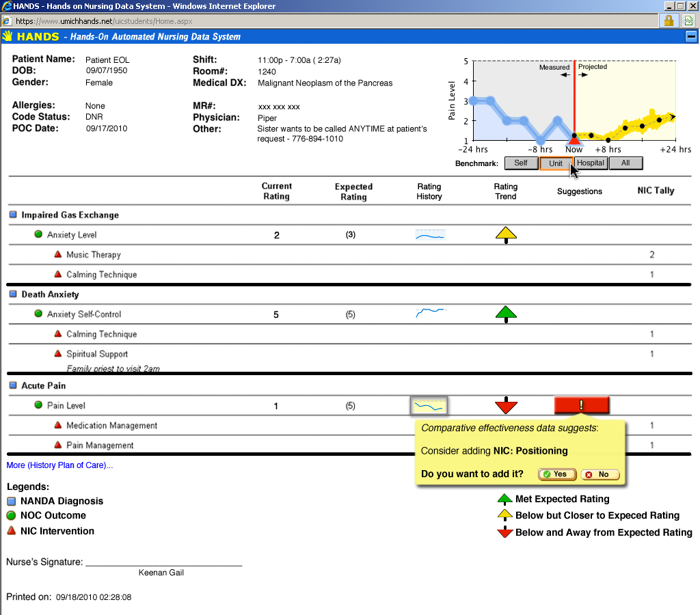
Task: Click the red triangle beside Calming Technique under Anxiety Level
Action: point(57,274)
